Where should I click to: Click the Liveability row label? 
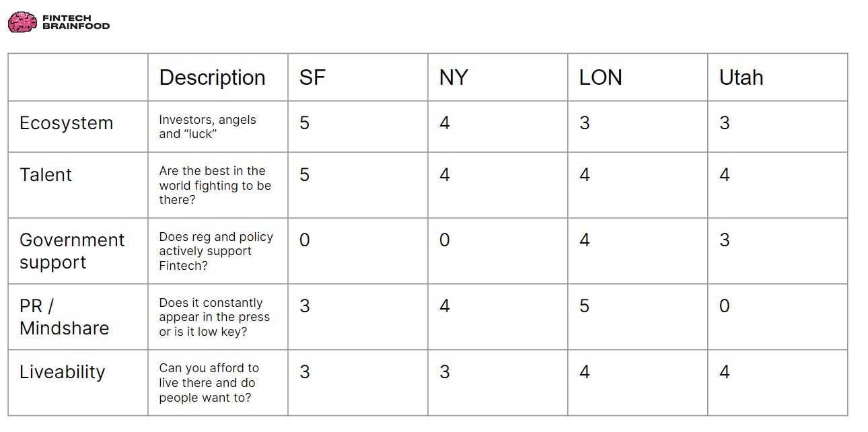click(62, 371)
